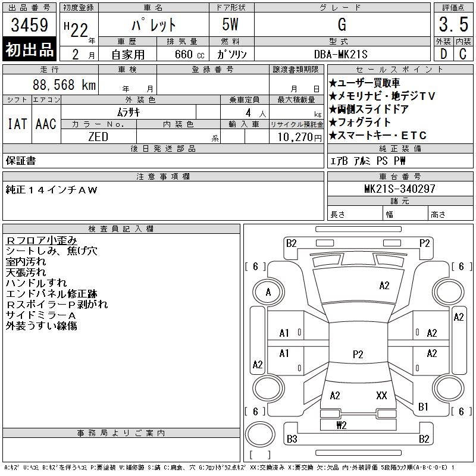Select the exterior grade D cell
The image size is (476, 476).
pos(443,54)
